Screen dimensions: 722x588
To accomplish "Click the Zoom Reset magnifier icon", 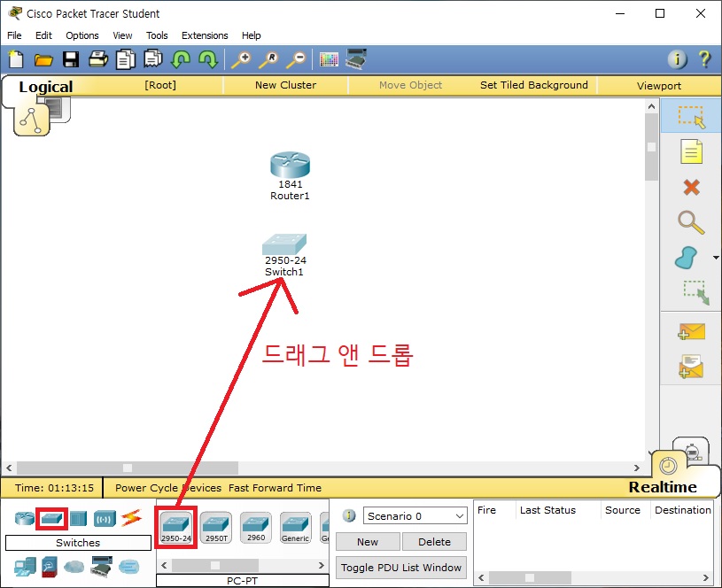I will pyautogui.click(x=268, y=60).
